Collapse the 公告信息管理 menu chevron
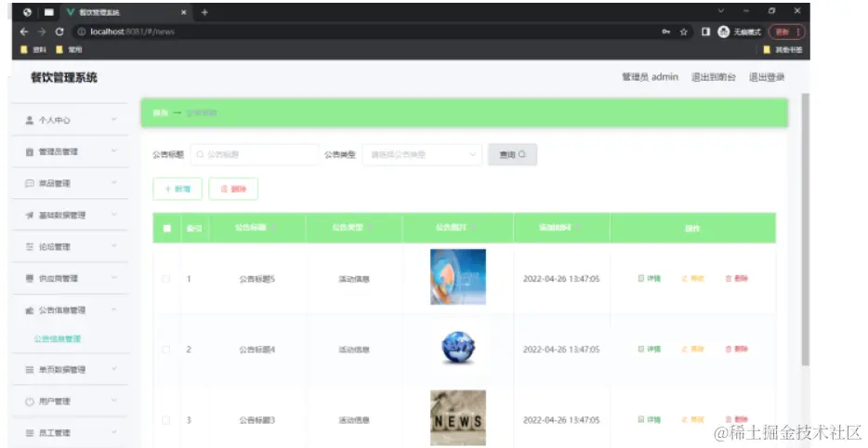The image size is (868, 448). pyautogui.click(x=114, y=310)
